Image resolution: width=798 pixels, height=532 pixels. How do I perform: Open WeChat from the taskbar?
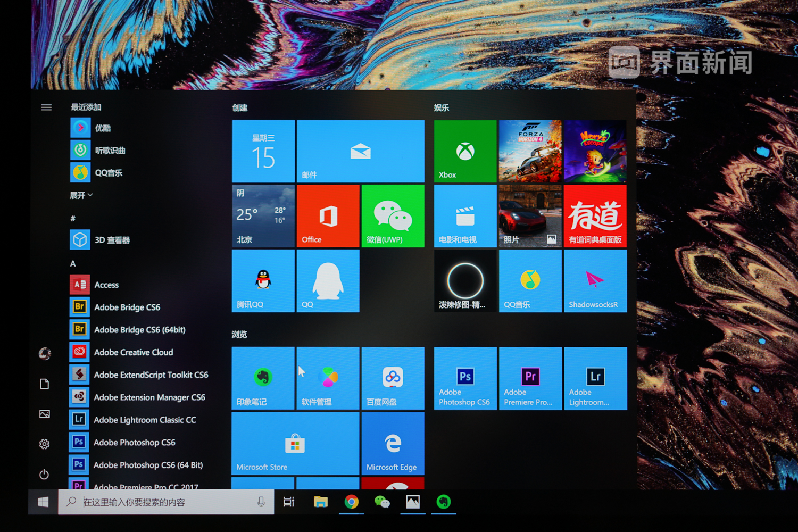(382, 502)
